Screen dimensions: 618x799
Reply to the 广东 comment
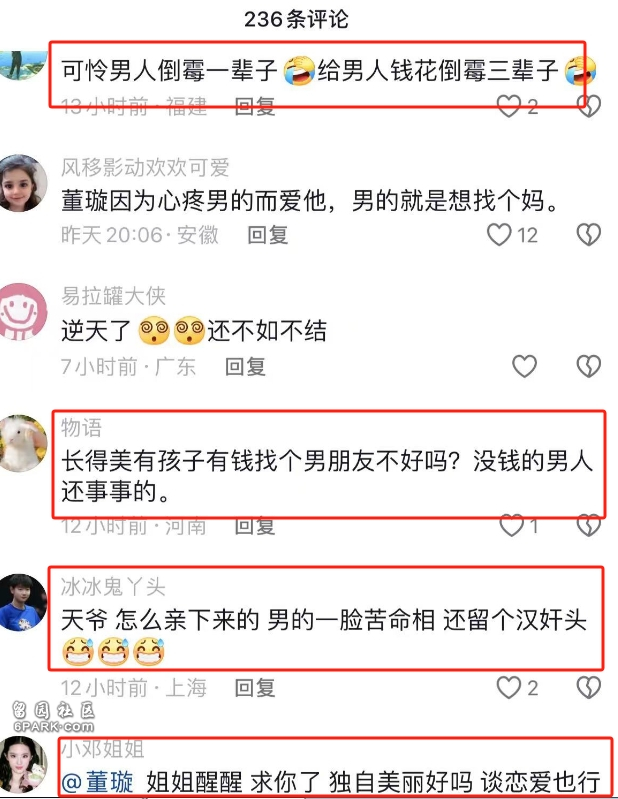(246, 366)
